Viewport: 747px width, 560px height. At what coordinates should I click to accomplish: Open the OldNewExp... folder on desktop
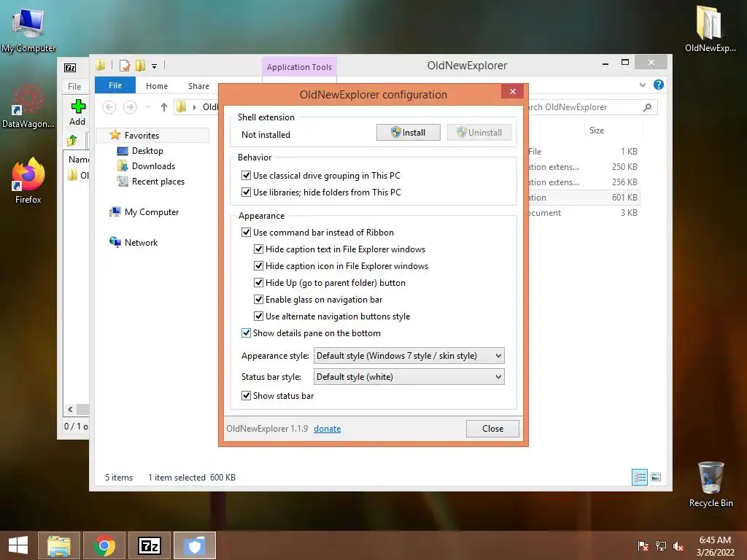click(710, 28)
